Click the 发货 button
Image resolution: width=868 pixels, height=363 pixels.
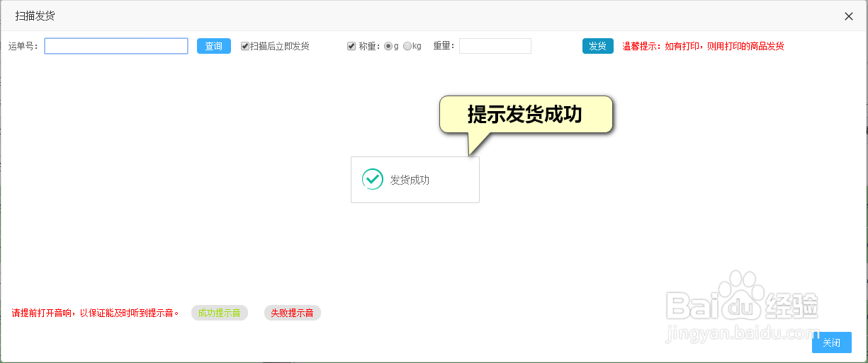[x=598, y=46]
